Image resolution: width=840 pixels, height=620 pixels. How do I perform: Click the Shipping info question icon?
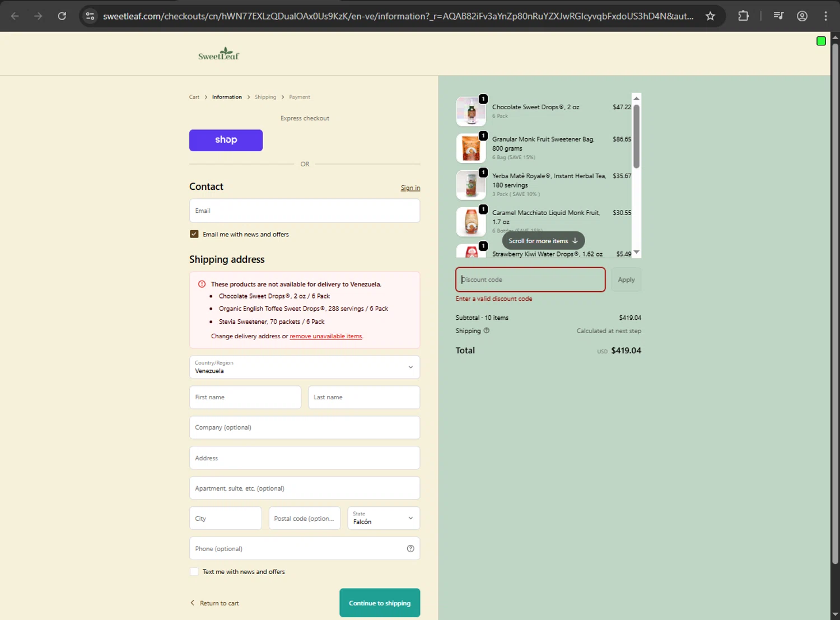coord(487,330)
